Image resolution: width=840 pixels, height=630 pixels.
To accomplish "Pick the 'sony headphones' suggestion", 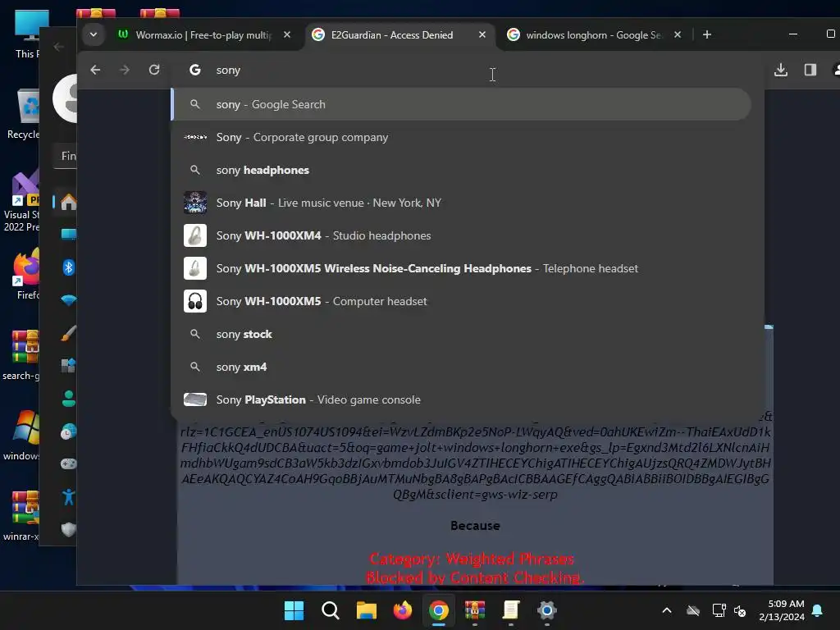I will click(x=461, y=170).
